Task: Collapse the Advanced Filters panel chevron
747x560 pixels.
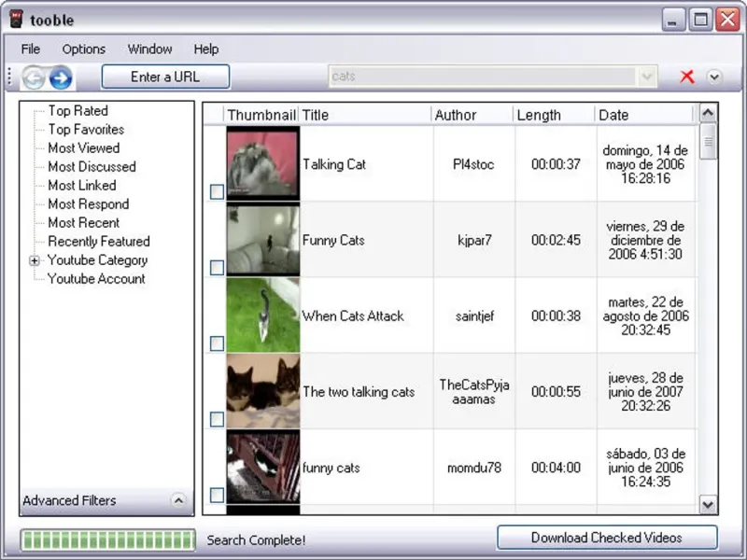Action: tap(178, 500)
